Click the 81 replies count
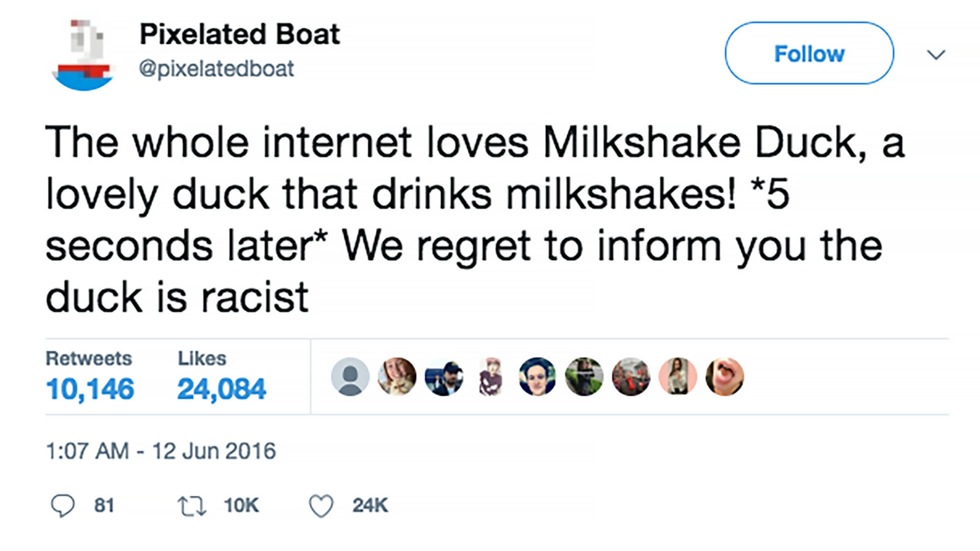Viewport: 980px width, 551px height. click(x=104, y=506)
